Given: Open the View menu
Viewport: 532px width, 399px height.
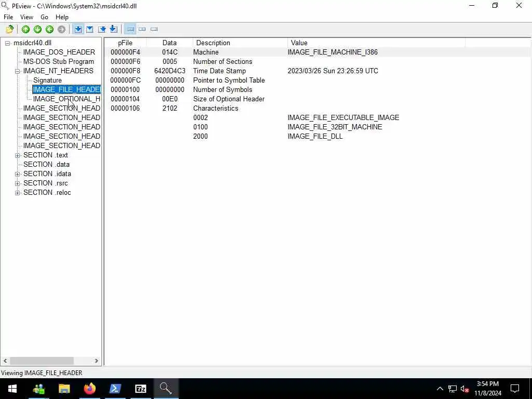Looking at the screenshot, I should pos(26,17).
